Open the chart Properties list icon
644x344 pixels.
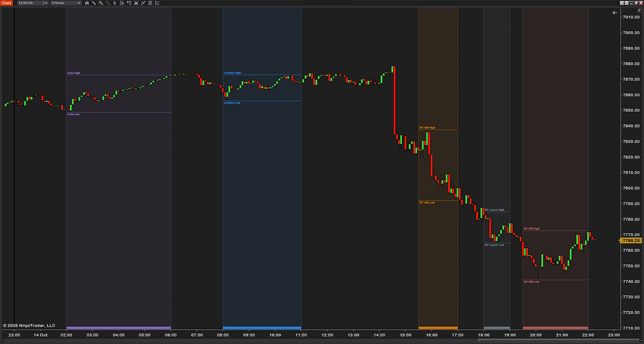(157, 3)
